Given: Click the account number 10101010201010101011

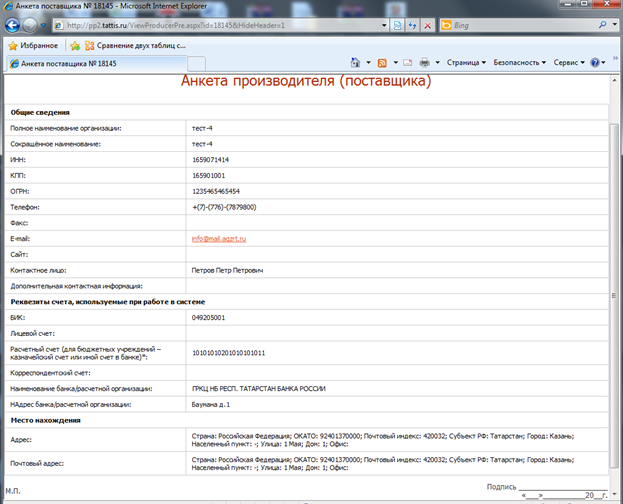Looking at the screenshot, I should [x=228, y=353].
